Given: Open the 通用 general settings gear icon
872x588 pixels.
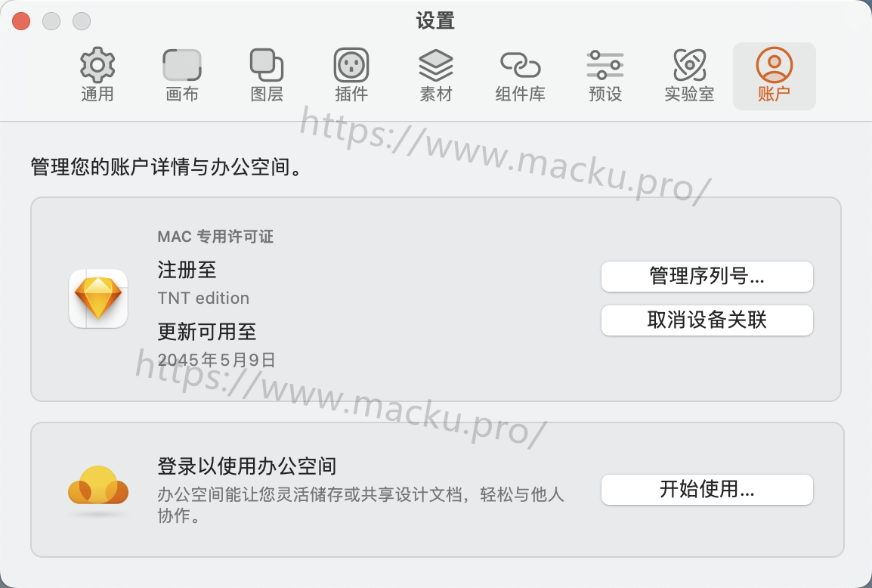Looking at the screenshot, I should point(97,64).
